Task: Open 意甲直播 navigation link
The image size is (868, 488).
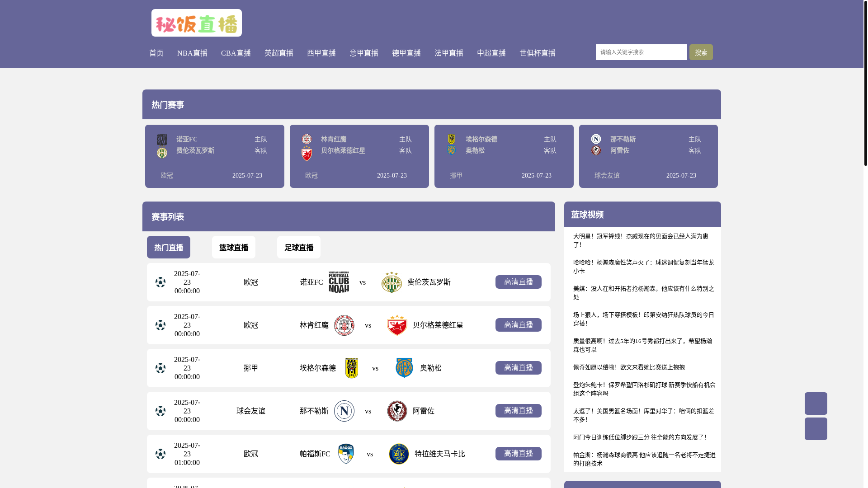Action: click(364, 53)
